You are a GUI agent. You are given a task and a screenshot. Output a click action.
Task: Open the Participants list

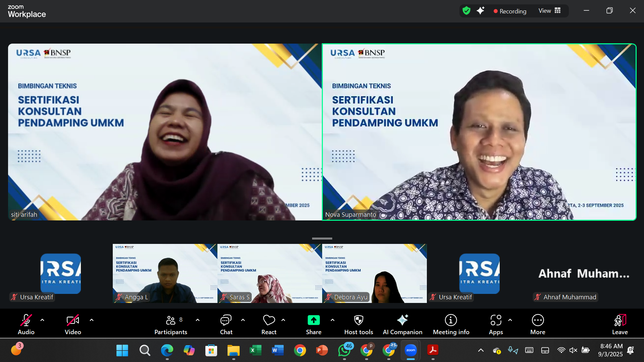click(171, 324)
